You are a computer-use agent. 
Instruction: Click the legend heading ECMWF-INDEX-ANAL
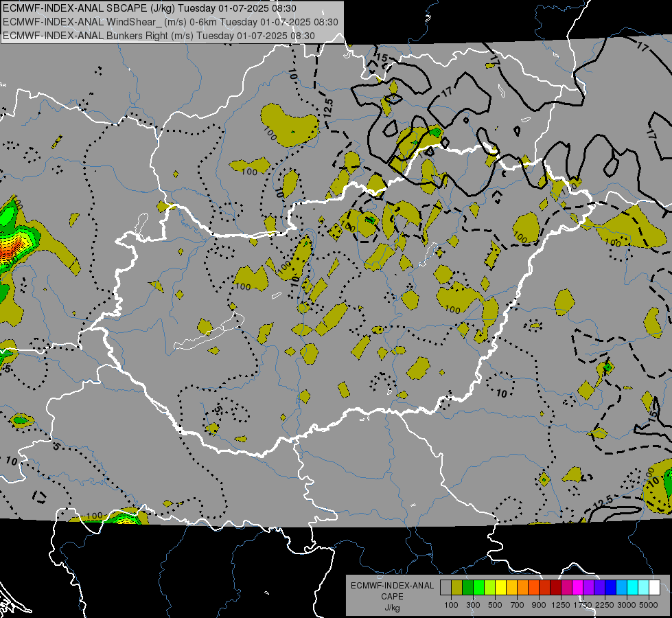tap(392, 586)
